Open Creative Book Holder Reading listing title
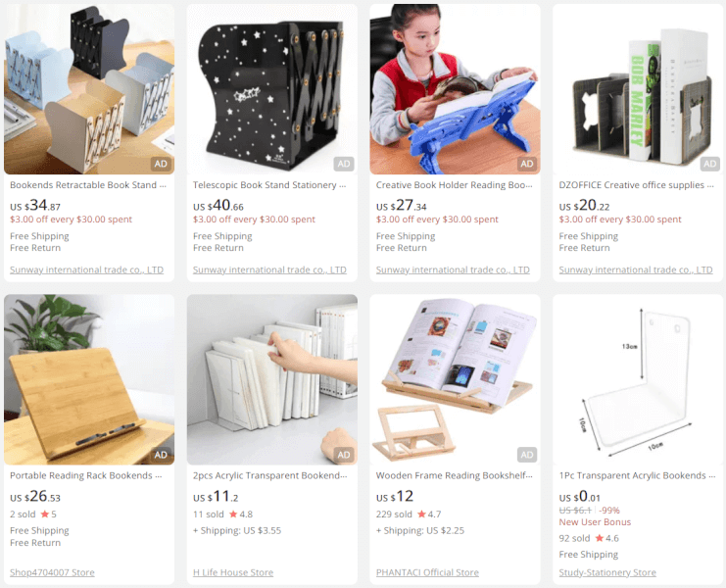Viewport: 726px width, 588px height. point(455,185)
